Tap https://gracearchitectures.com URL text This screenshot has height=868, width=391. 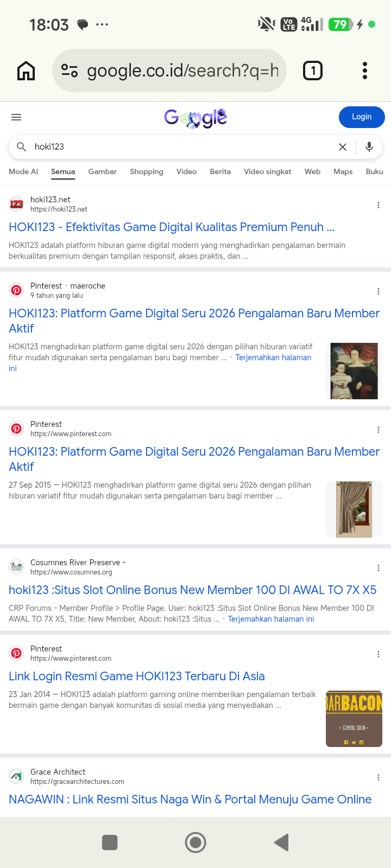tap(77, 781)
